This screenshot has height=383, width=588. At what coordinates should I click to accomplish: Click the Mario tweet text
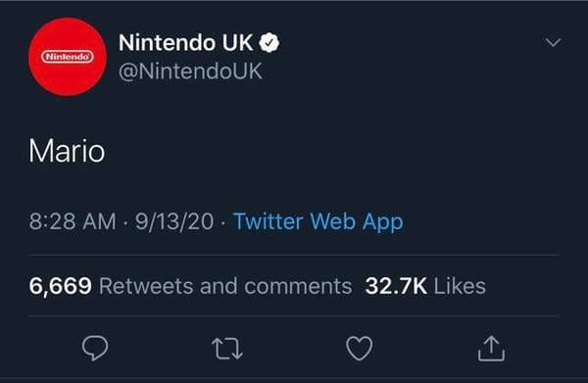67,151
